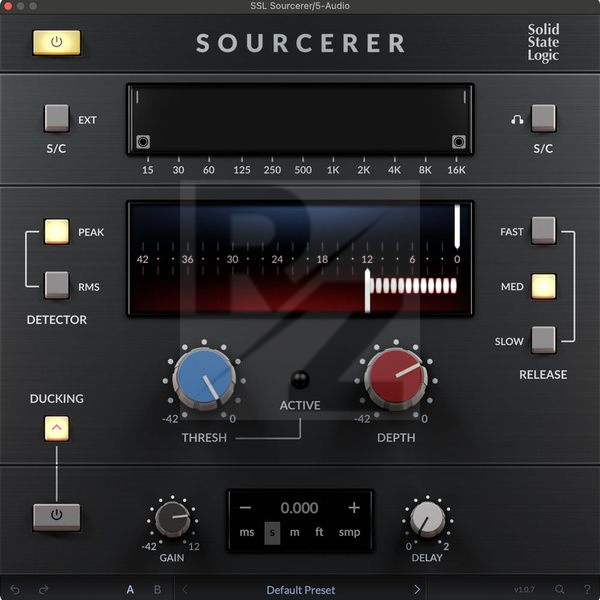Click the DETECTOR label
The image size is (600, 600).
[x=57, y=320]
